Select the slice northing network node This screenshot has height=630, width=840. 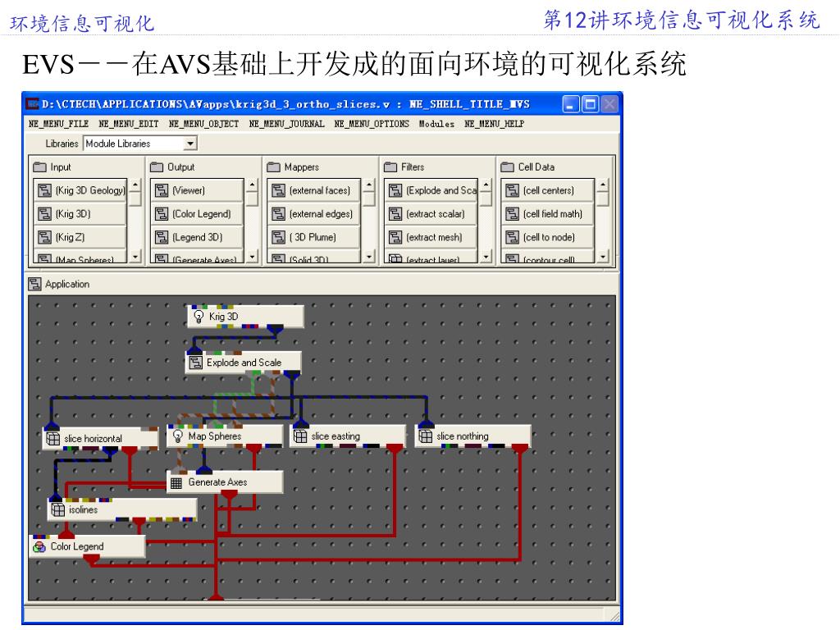click(x=473, y=436)
